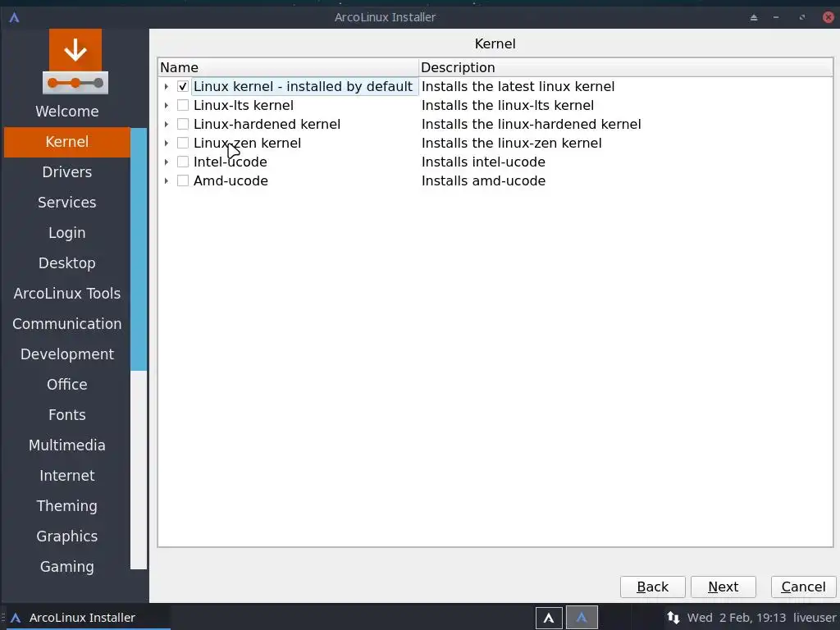The image size is (840, 630).
Task: Sort by the Description column header
Action: pos(626,67)
